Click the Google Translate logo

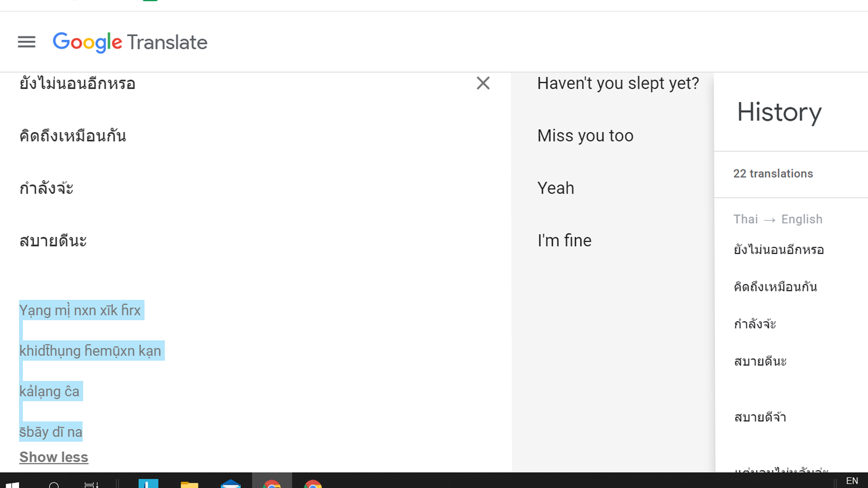coord(130,42)
